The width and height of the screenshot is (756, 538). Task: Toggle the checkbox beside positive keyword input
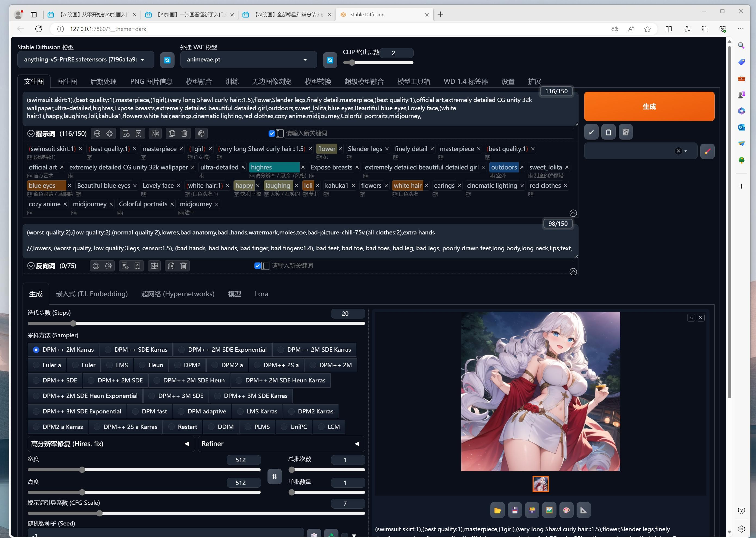(x=272, y=134)
